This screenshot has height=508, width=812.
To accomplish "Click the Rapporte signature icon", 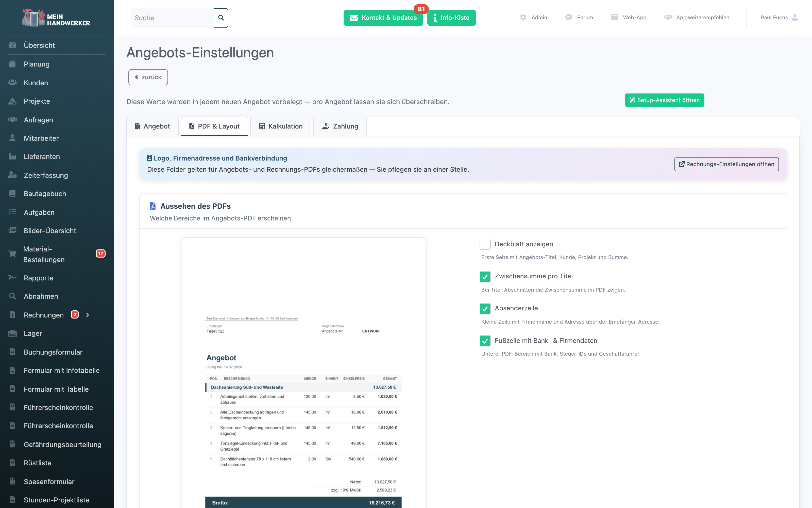I will (x=12, y=278).
